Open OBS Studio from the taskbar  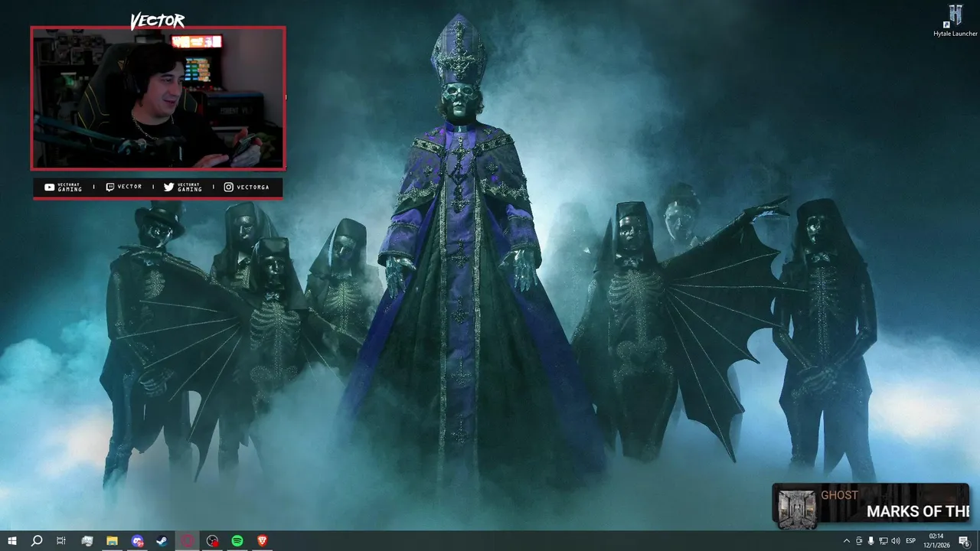pyautogui.click(x=213, y=541)
